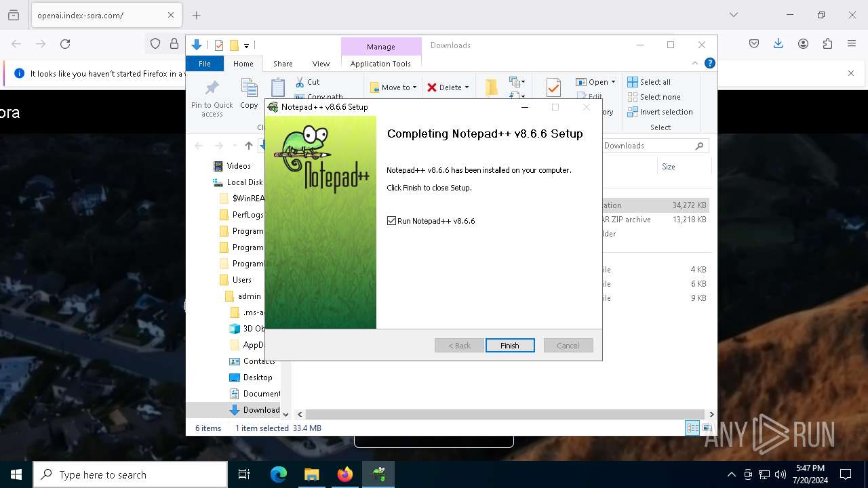Switch to Home ribbon tab
The width and height of the screenshot is (868, 488).
pyautogui.click(x=243, y=64)
